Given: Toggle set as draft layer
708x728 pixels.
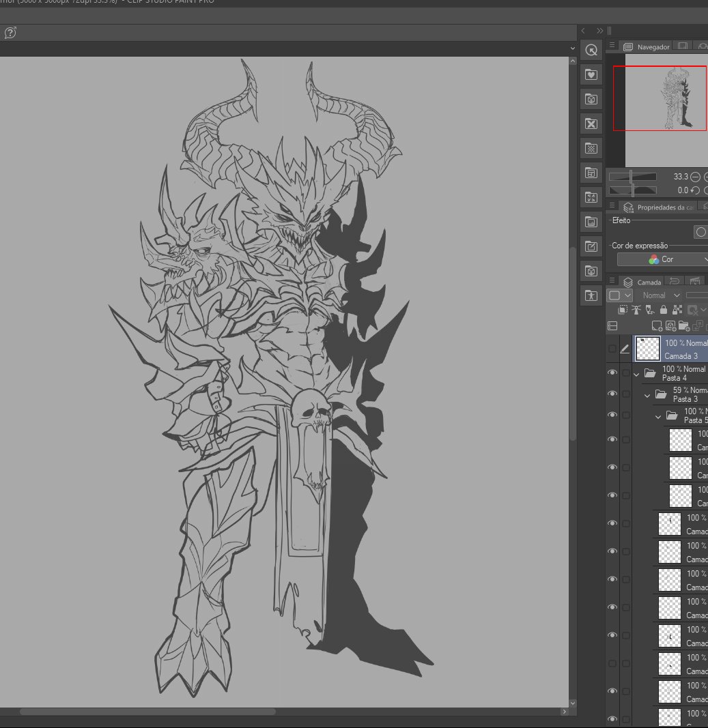Looking at the screenshot, I should click(650, 310).
